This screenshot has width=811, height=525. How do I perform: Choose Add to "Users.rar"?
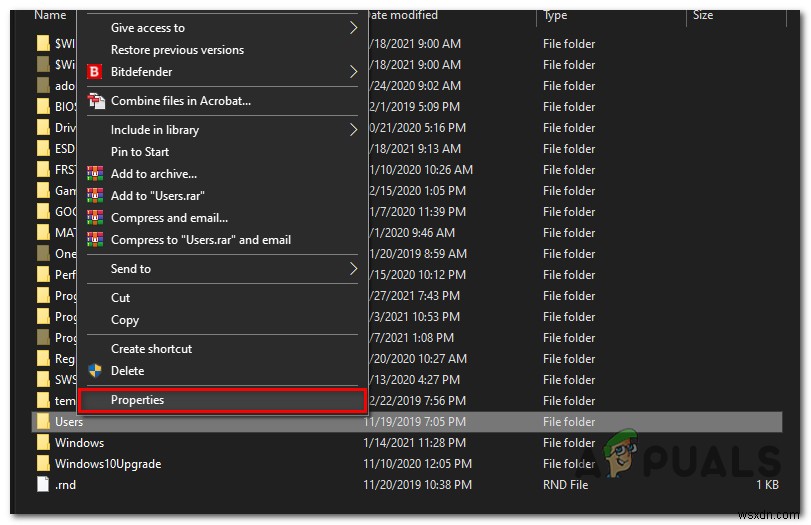157,196
